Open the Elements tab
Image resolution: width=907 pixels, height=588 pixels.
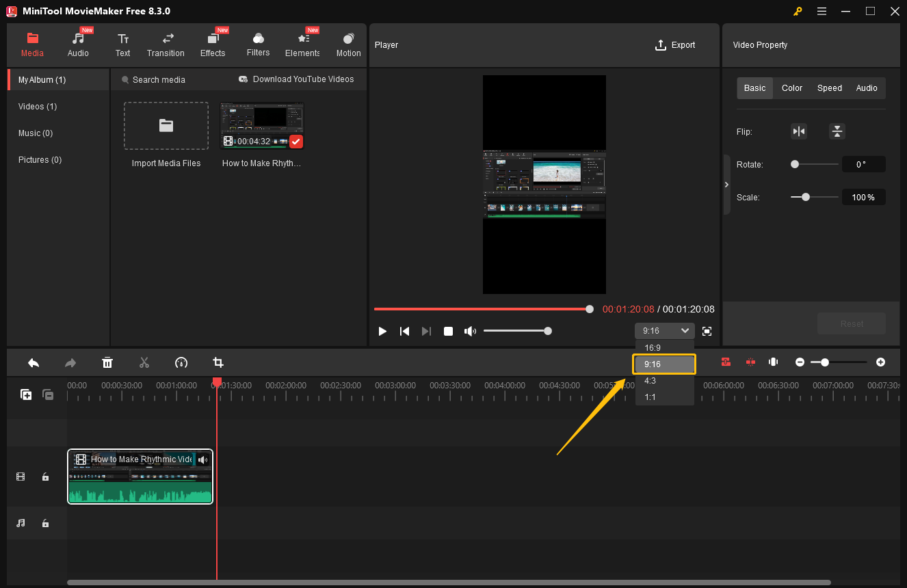pyautogui.click(x=302, y=45)
